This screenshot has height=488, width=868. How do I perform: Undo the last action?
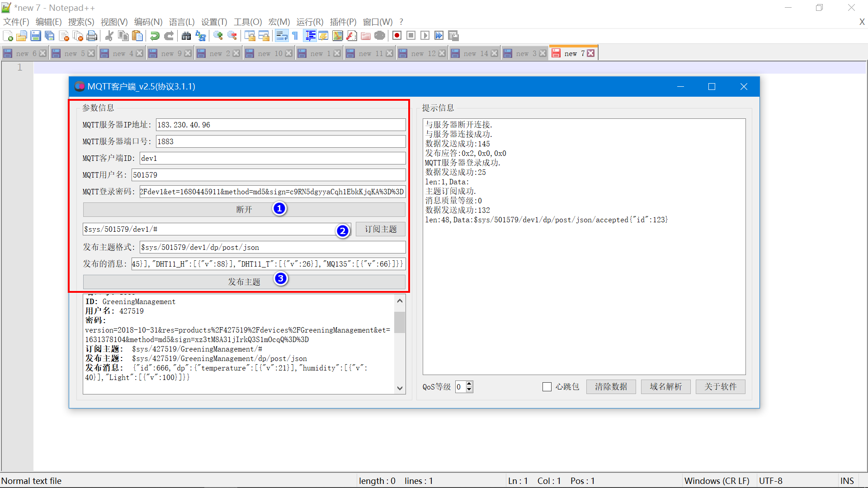(x=155, y=36)
